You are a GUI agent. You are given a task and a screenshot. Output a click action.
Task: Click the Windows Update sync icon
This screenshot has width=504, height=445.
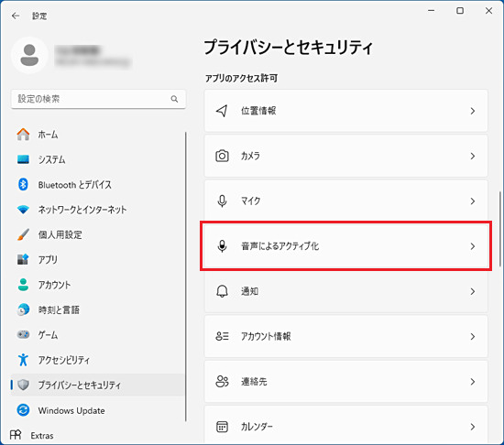click(23, 410)
